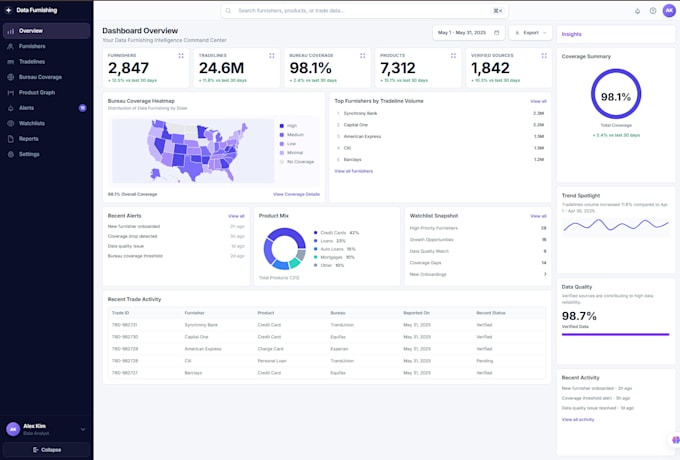Open Coverage drop detected alert
The height and width of the screenshot is (460, 680).
point(176,236)
